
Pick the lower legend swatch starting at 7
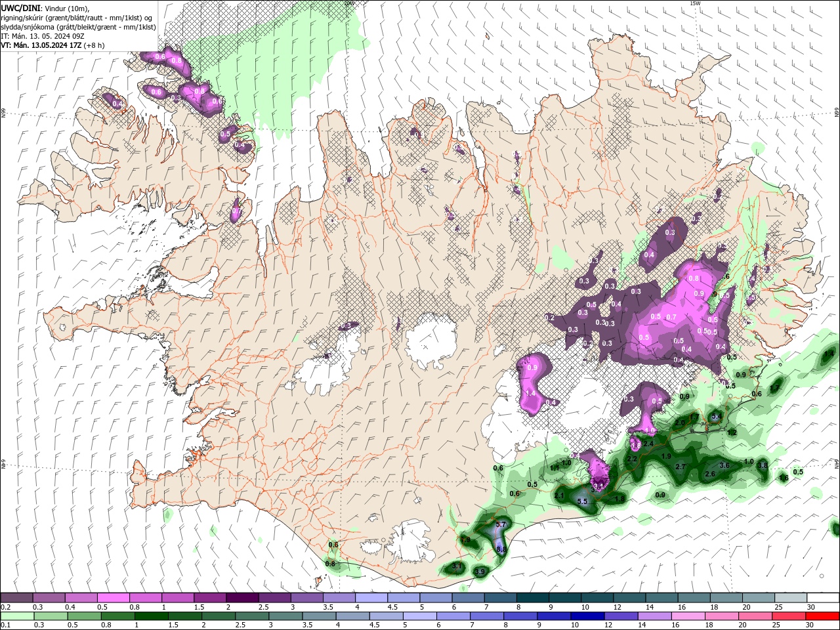tap(486, 616)
